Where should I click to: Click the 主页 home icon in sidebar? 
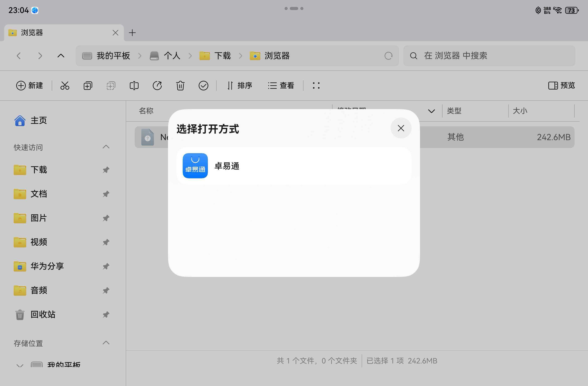[20, 120]
